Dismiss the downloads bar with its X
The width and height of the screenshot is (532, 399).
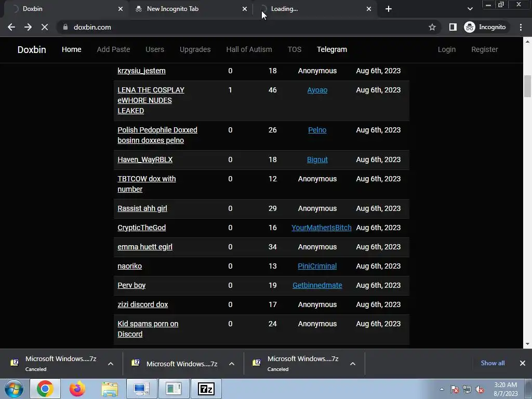tap(523, 363)
